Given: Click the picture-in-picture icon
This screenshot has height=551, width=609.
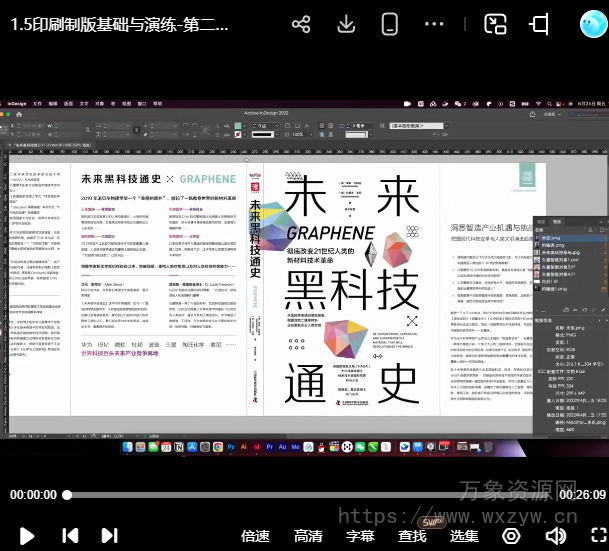Looking at the screenshot, I should point(495,24).
